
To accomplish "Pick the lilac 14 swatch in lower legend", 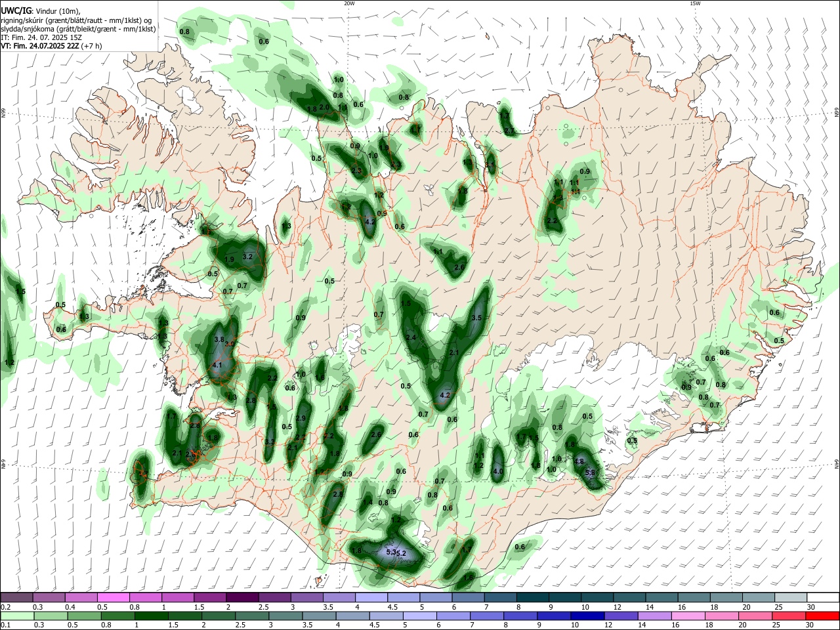I will pyautogui.click(x=654, y=616).
